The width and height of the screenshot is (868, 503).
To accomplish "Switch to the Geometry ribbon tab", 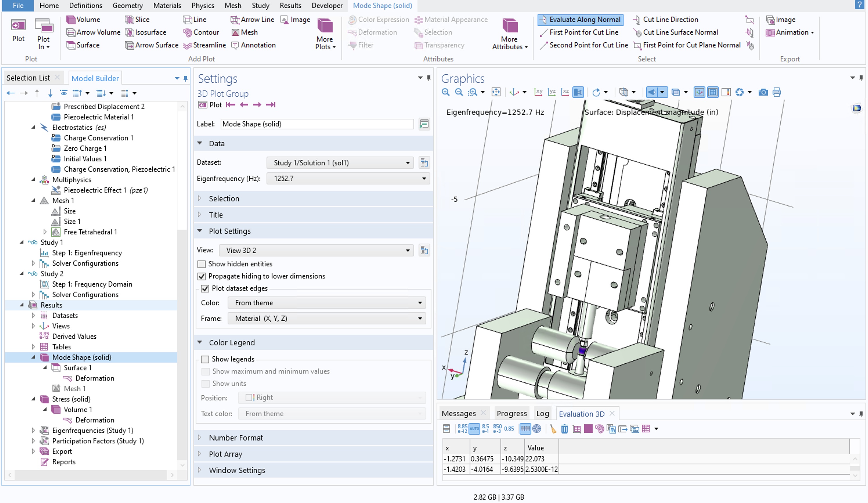I will point(127,6).
